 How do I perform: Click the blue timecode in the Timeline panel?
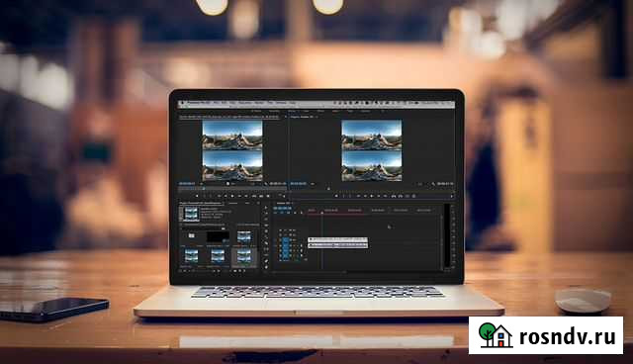click(282, 209)
